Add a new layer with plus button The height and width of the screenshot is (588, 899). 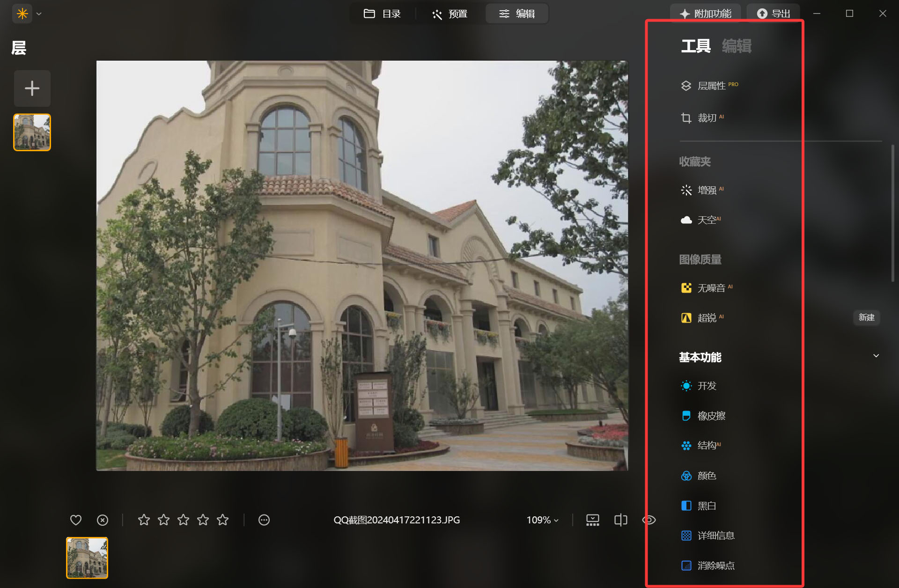[x=32, y=88]
